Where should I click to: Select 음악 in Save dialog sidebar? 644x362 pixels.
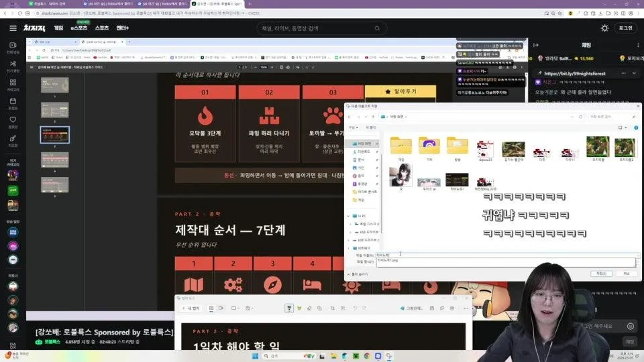[x=361, y=176]
